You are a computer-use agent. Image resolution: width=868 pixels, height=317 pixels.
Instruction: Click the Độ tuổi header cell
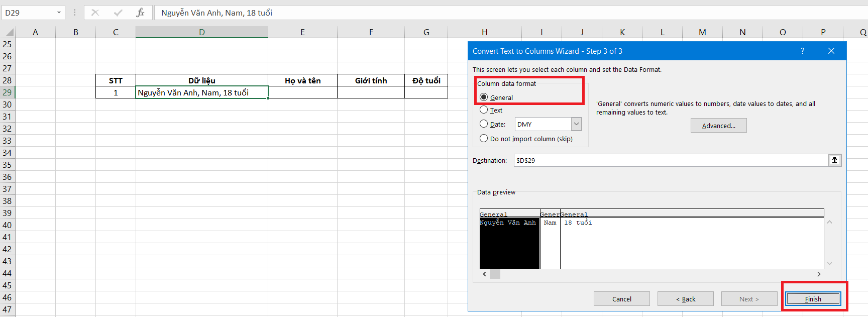(426, 80)
